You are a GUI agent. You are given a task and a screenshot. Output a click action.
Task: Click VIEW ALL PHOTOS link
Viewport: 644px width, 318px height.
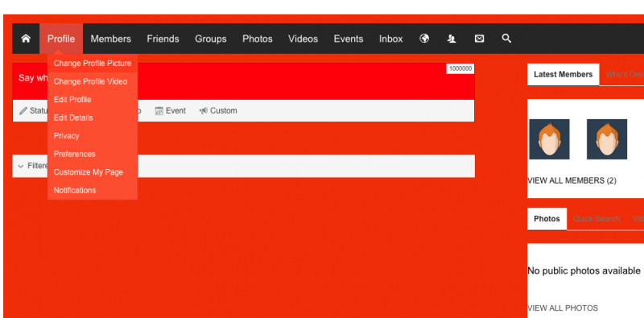coord(563,308)
